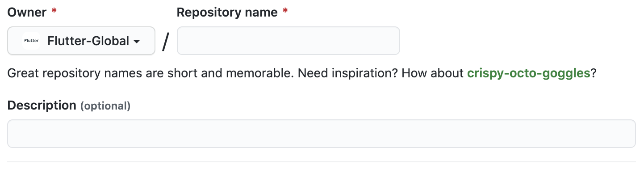Click the red asterisk next to Owner
The height and width of the screenshot is (169, 644).
pos(54,11)
